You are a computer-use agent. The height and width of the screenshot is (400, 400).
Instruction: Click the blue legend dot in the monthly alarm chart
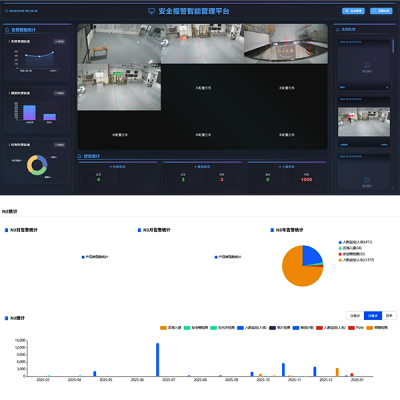coord(216,257)
